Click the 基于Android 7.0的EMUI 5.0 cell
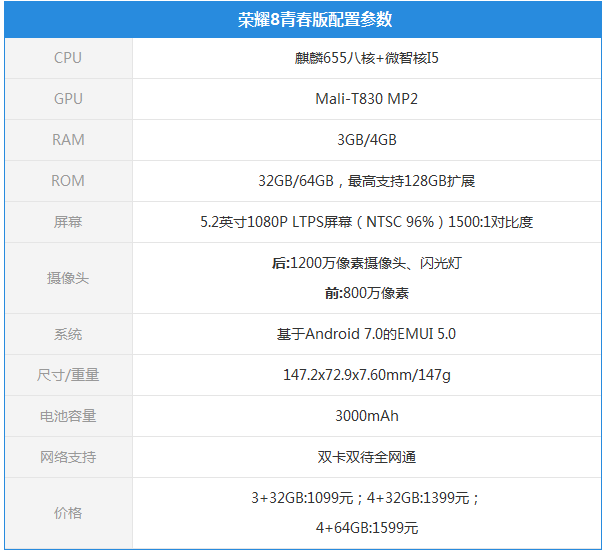This screenshot has width=606, height=551. [366, 334]
